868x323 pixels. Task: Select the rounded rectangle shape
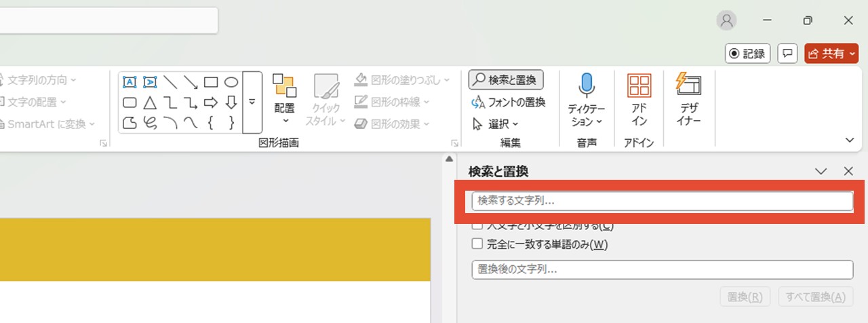click(x=130, y=102)
